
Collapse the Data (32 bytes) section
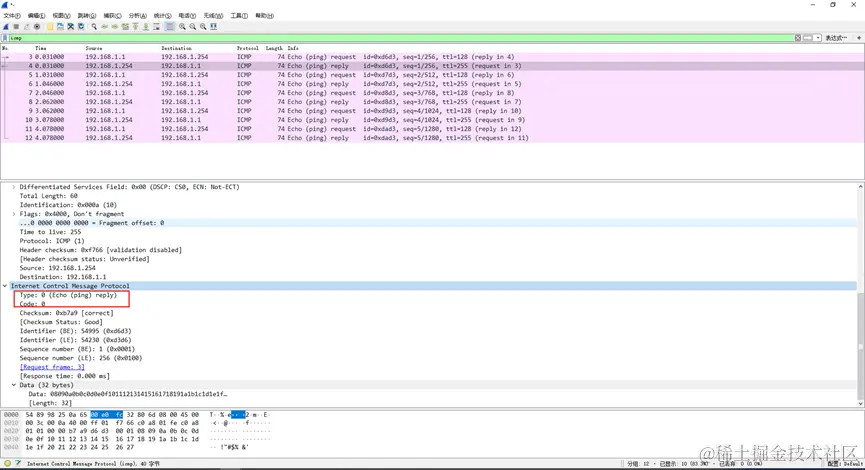[14, 385]
